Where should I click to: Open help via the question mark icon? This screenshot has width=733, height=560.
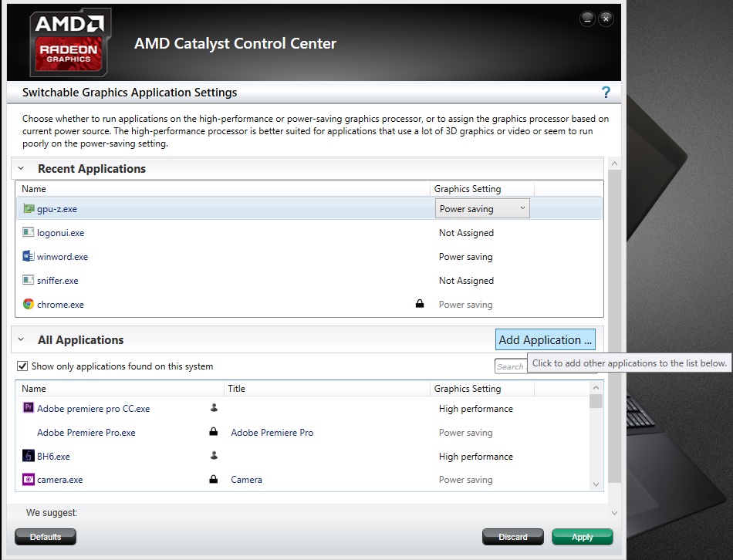click(606, 92)
